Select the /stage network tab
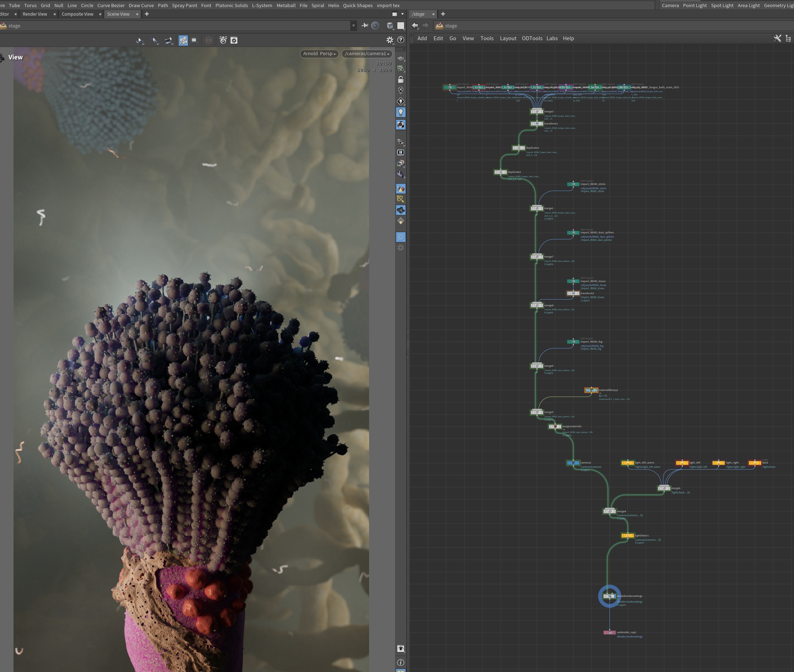 tap(418, 14)
